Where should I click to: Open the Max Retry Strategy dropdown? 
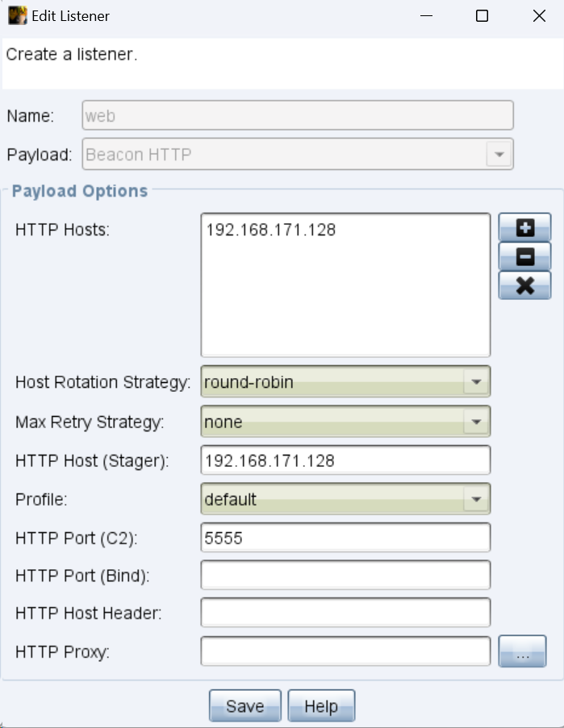(476, 421)
